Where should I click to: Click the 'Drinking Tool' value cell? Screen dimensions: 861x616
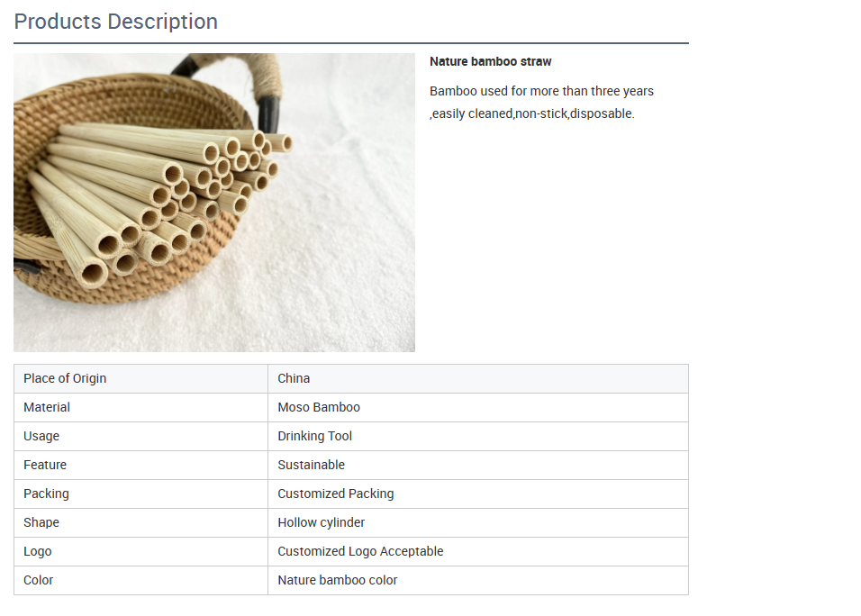pyautogui.click(x=477, y=437)
